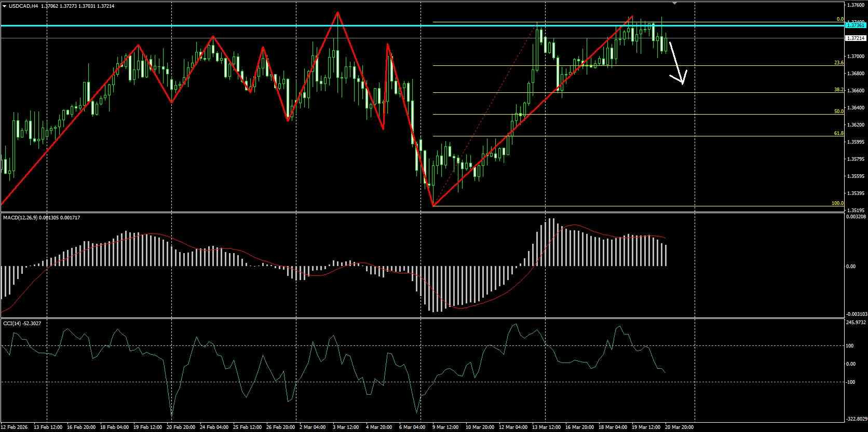Click the USDCAD,H4 symbol title
The height and width of the screenshot is (432, 868).
click(x=23, y=6)
